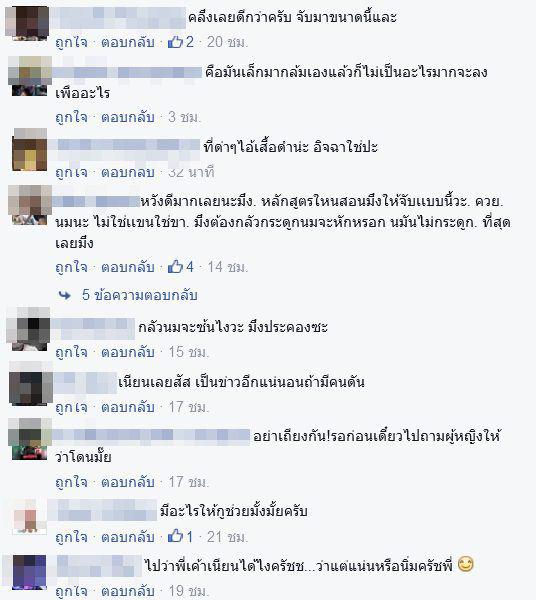
Task: Open the 14 ชม. timestamp link
Action: tap(228, 267)
